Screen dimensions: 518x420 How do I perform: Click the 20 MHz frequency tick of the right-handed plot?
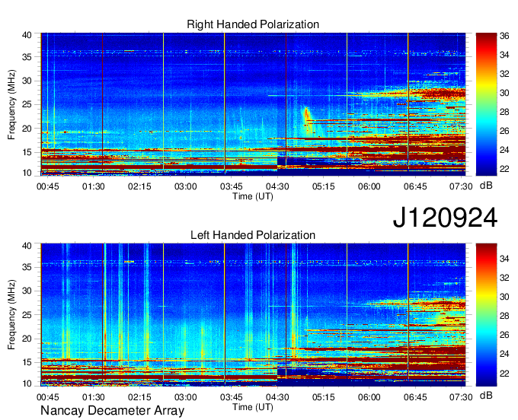click(27, 129)
